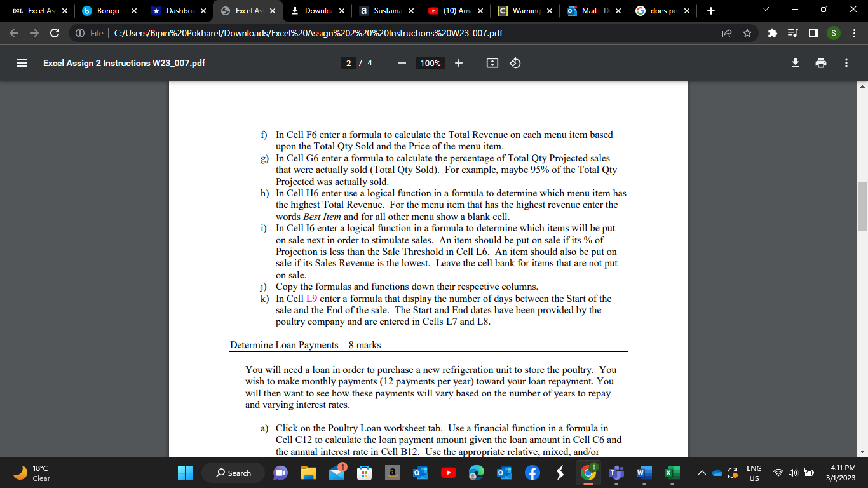This screenshot has width=868, height=488.
Task: Open ENG US language switcher
Action: point(754,473)
